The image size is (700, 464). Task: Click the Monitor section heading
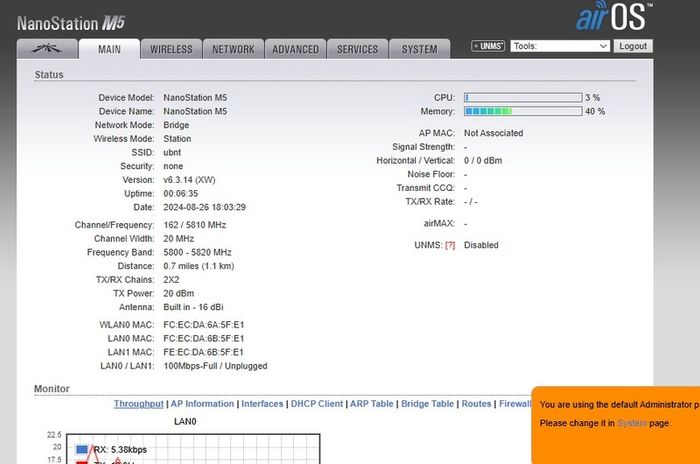(x=52, y=389)
